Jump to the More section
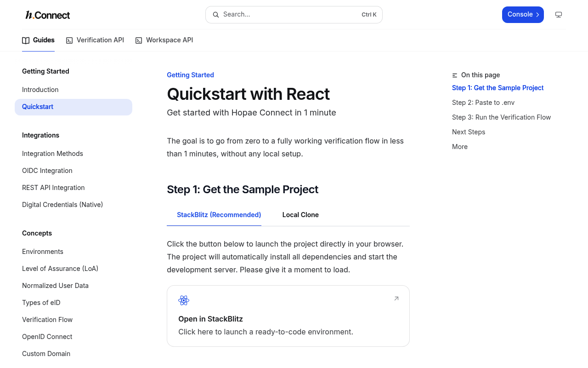This screenshot has width=588, height=368. pos(460,147)
